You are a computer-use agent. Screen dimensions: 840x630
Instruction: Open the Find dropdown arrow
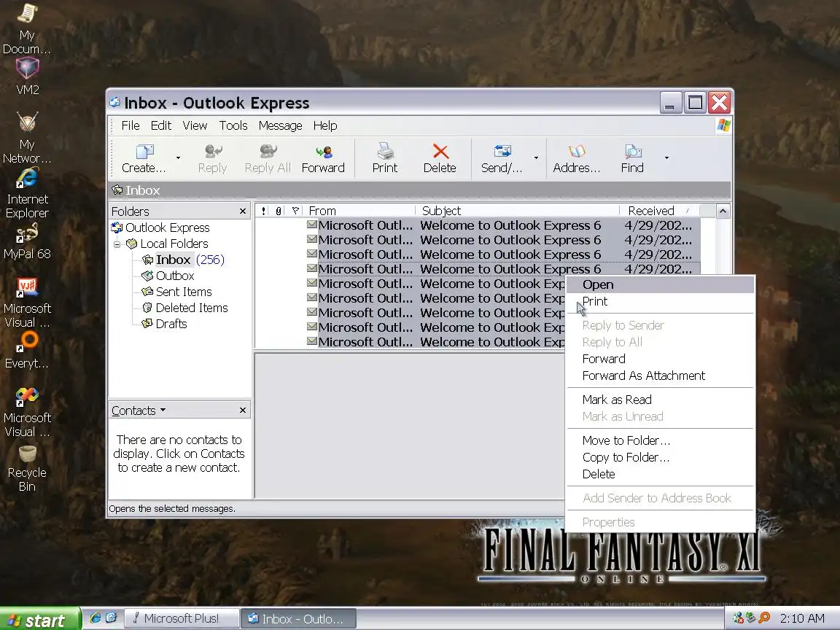coord(666,158)
